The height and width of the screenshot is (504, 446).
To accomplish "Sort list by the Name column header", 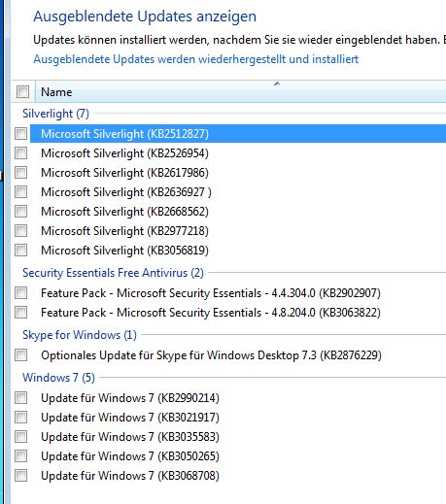I will (240, 92).
